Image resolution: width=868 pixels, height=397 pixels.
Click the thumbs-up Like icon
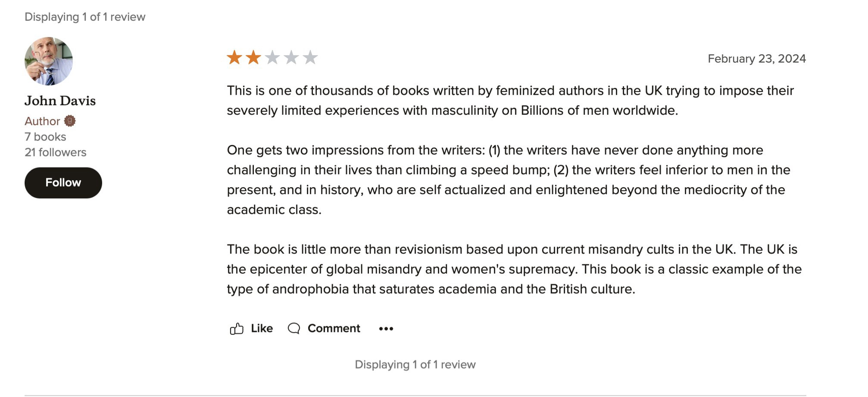[237, 329]
